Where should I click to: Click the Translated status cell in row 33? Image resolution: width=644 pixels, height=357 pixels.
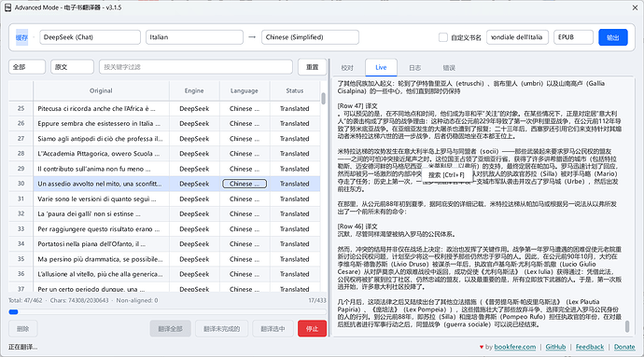[x=295, y=229]
